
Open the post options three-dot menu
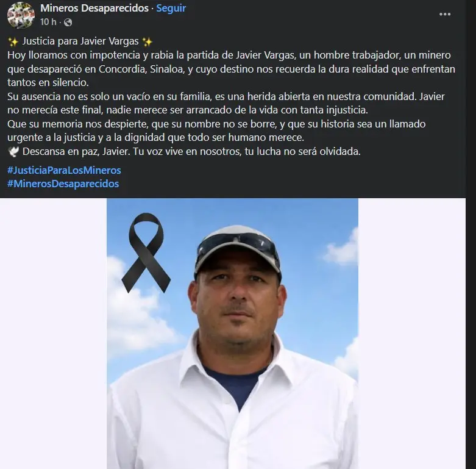click(445, 14)
